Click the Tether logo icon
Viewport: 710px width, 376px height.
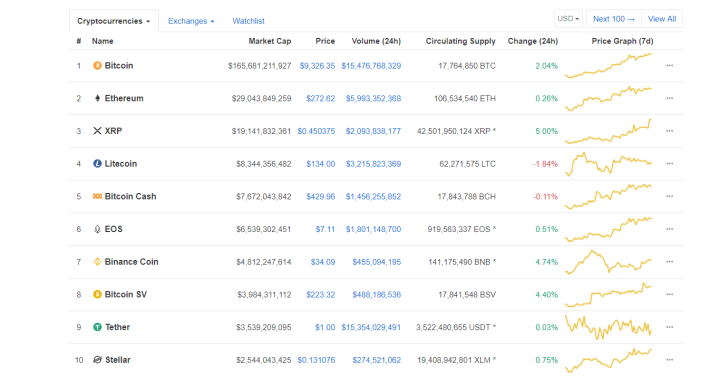[x=97, y=327]
